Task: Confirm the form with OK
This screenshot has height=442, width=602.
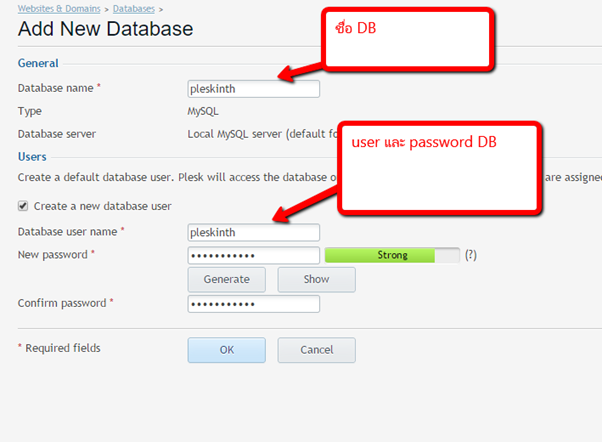Action: (x=226, y=350)
